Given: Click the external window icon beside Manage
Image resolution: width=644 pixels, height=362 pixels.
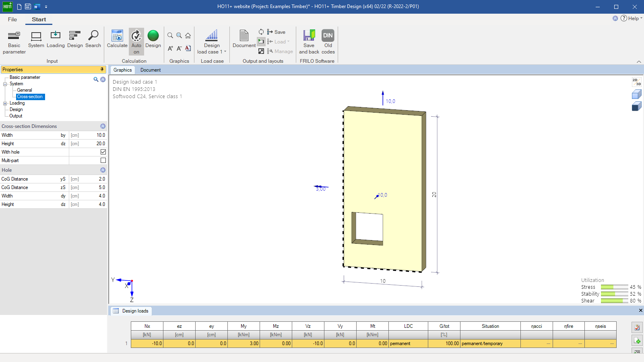Looking at the screenshot, I should tap(261, 51).
